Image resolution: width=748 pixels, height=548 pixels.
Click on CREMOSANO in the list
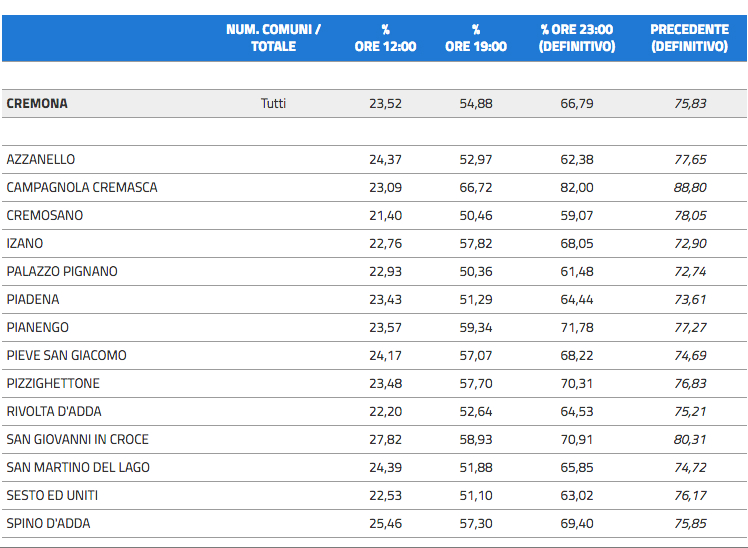pyautogui.click(x=45, y=215)
